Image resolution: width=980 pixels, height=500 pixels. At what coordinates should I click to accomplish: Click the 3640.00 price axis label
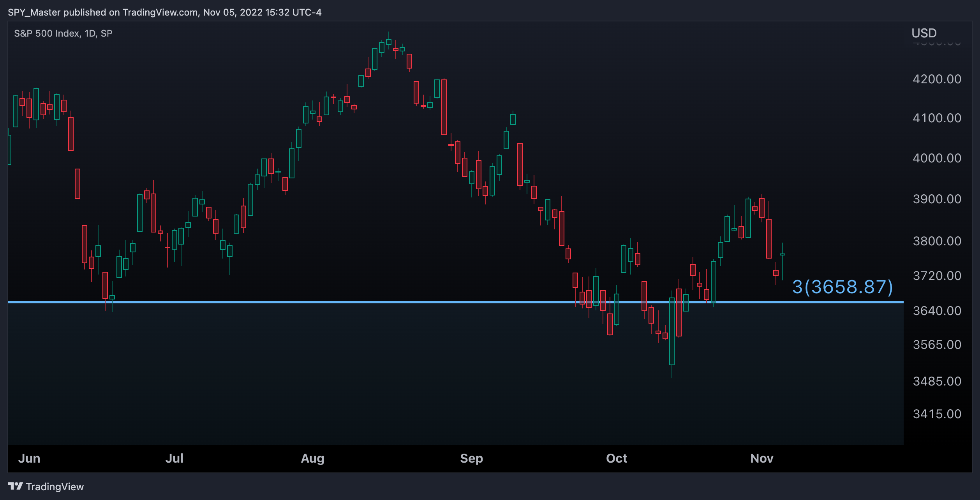pos(937,311)
